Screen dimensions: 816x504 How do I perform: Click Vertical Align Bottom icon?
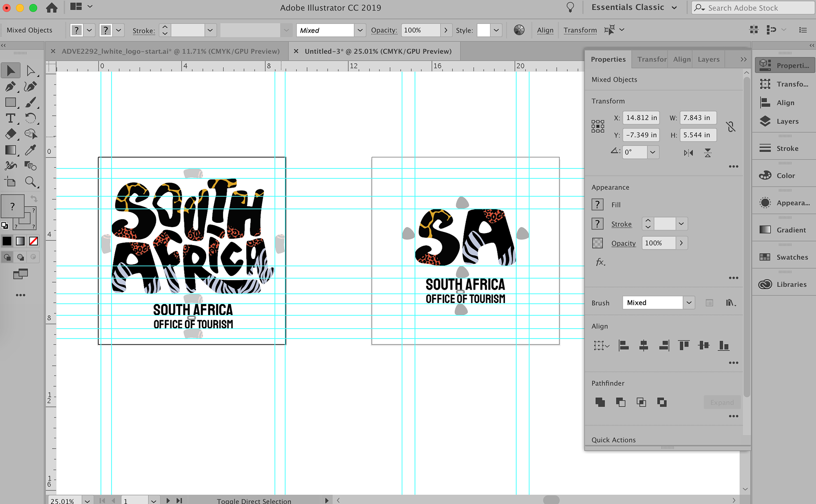(724, 346)
